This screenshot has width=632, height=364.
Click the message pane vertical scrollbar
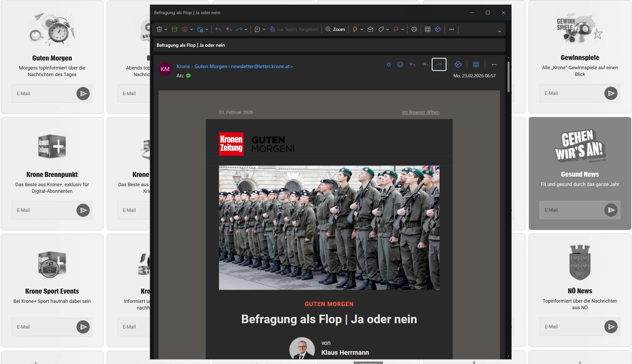(x=509, y=77)
